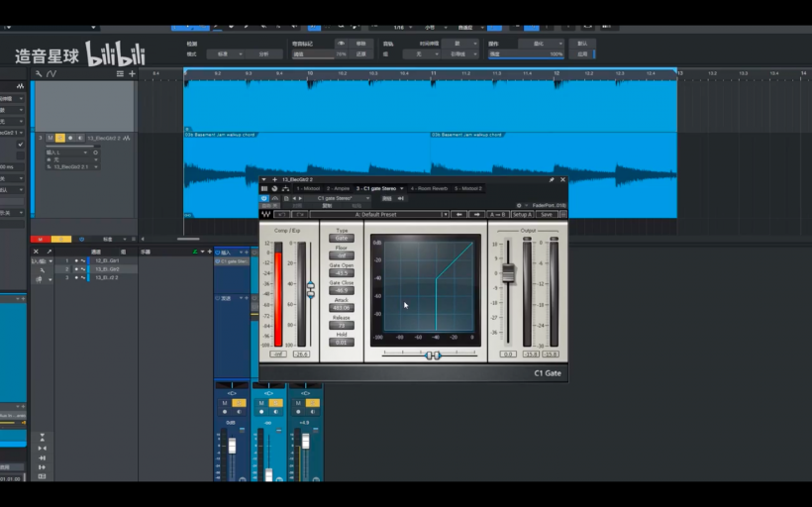Click the Waves redo button
The width and height of the screenshot is (812, 507).
pyautogui.click(x=299, y=215)
